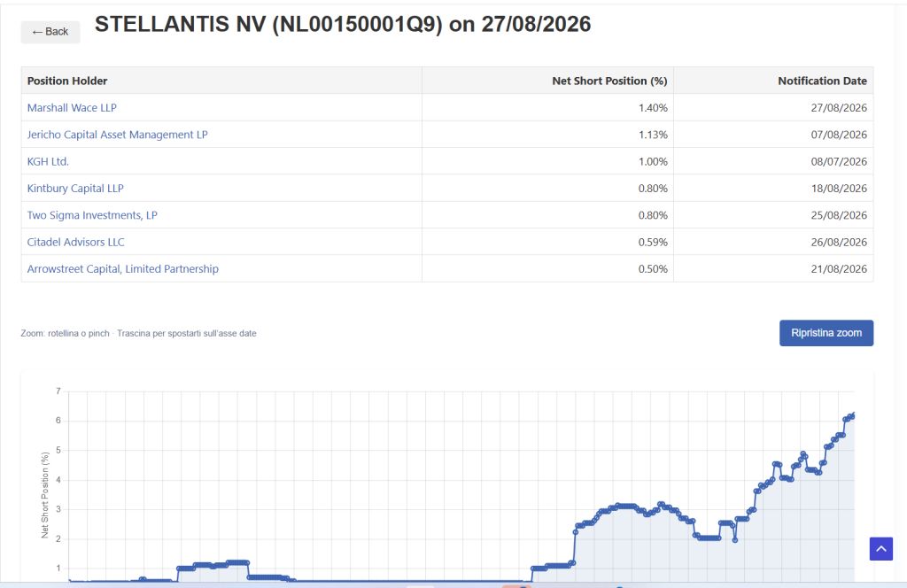Click y-axis tick value 4
907x588 pixels.
(x=58, y=480)
